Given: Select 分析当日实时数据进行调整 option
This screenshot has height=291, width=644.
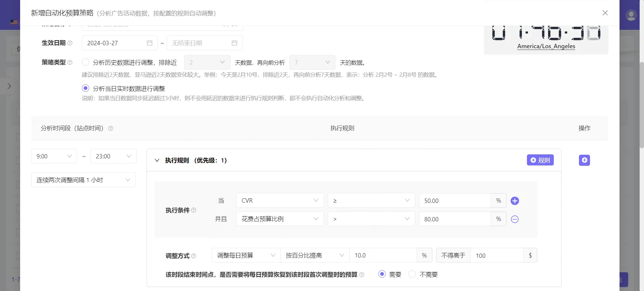Looking at the screenshot, I should 86,88.
